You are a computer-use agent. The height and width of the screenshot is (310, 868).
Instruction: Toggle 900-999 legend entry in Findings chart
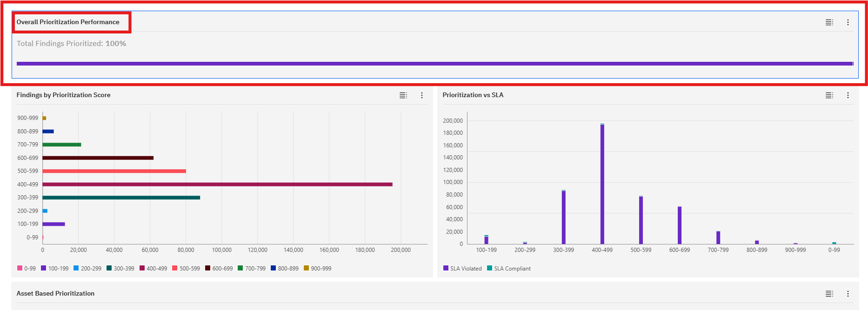pos(318,268)
